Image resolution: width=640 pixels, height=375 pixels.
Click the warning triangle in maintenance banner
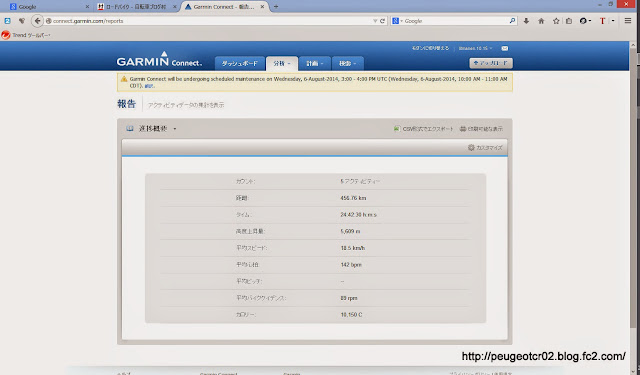point(124,79)
